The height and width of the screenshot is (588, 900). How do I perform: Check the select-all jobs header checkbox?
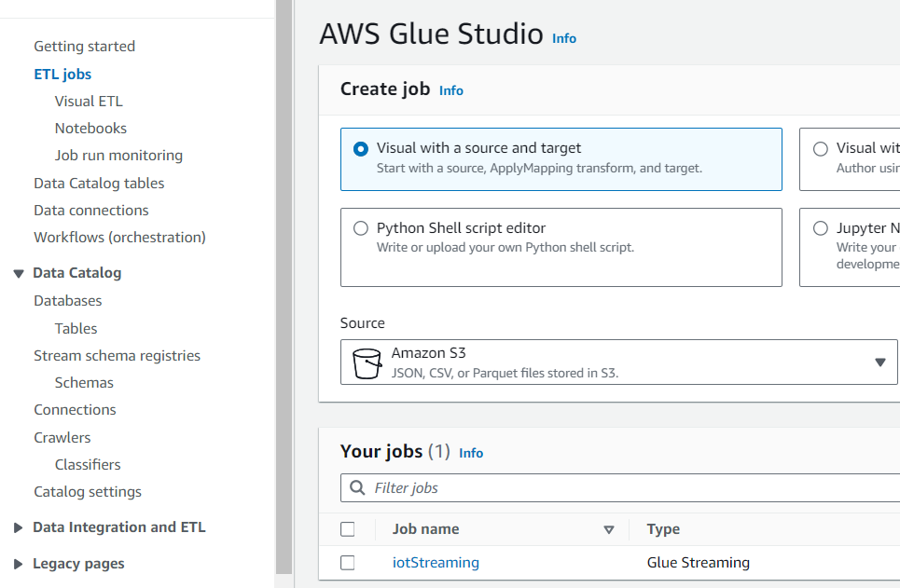coord(348,529)
